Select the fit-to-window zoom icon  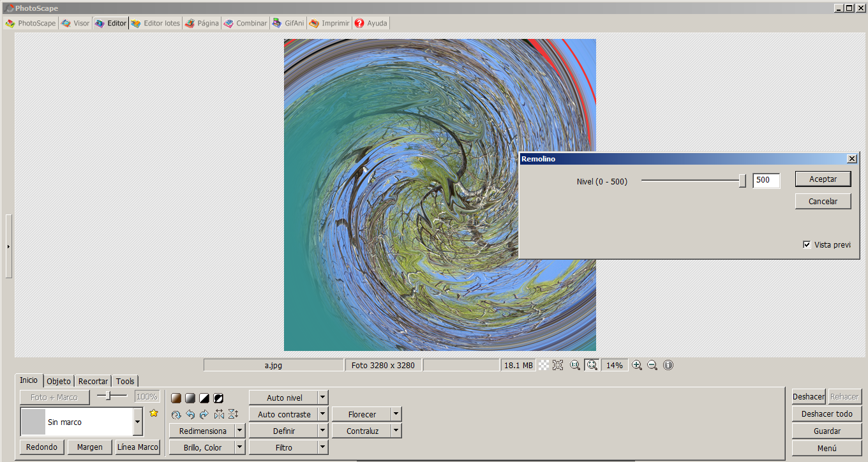click(x=592, y=365)
